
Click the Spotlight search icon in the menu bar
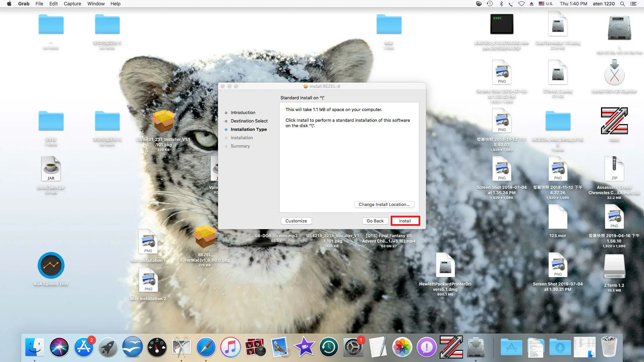point(622,4)
